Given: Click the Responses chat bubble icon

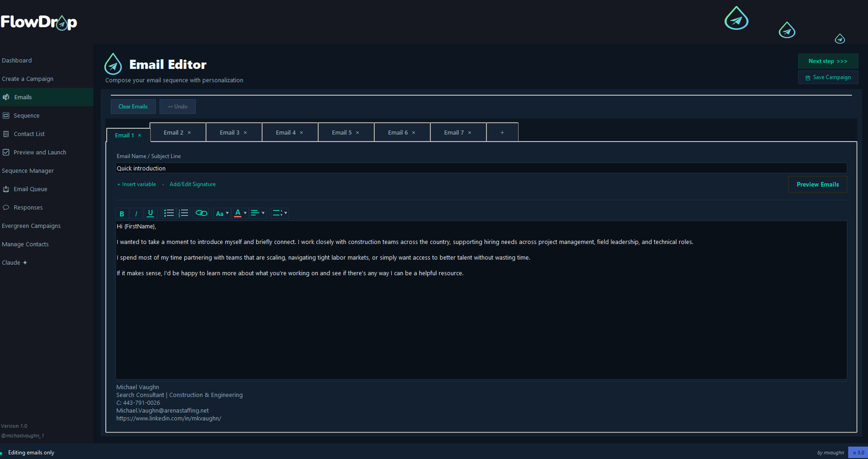Looking at the screenshot, I should [6, 207].
